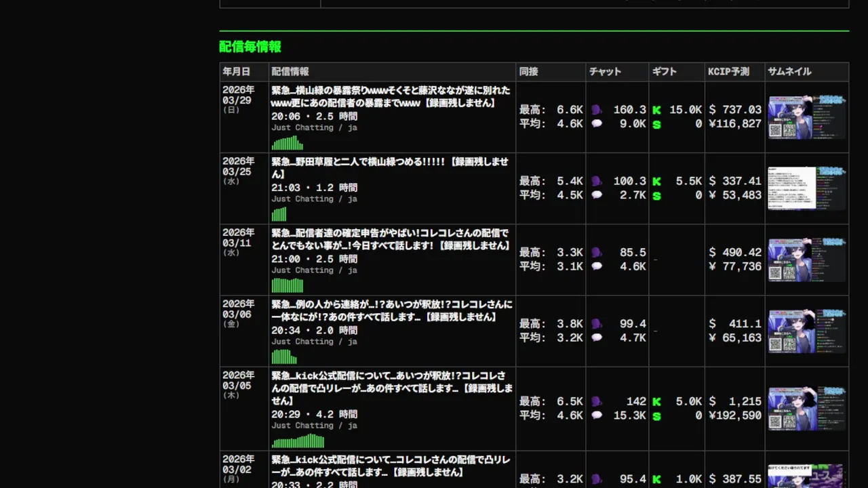The width and height of the screenshot is (868, 488).
Task: Open thumbnail of the 03/29 stream
Action: [x=807, y=117]
